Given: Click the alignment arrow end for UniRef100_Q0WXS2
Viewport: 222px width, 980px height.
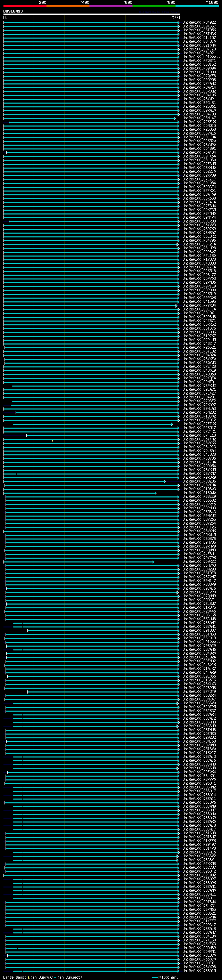Looking at the screenshot, I should 154,562.
